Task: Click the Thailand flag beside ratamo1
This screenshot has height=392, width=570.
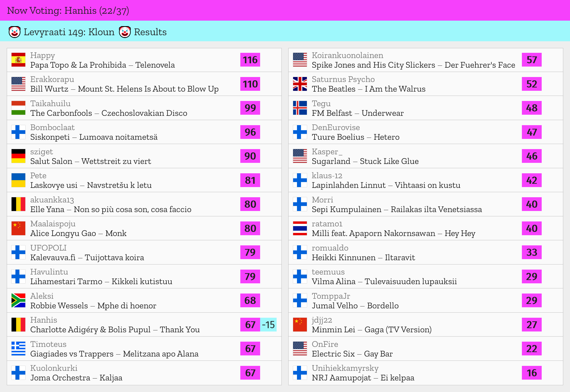Action: pos(300,228)
